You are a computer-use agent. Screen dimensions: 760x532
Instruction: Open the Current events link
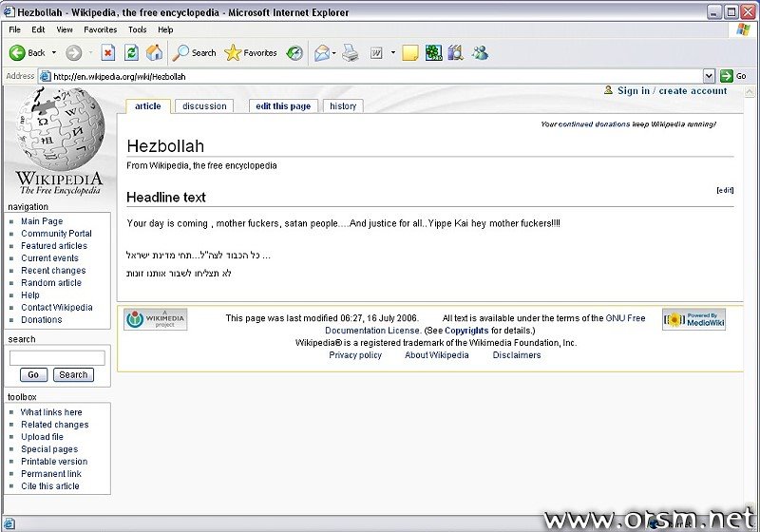(49, 258)
